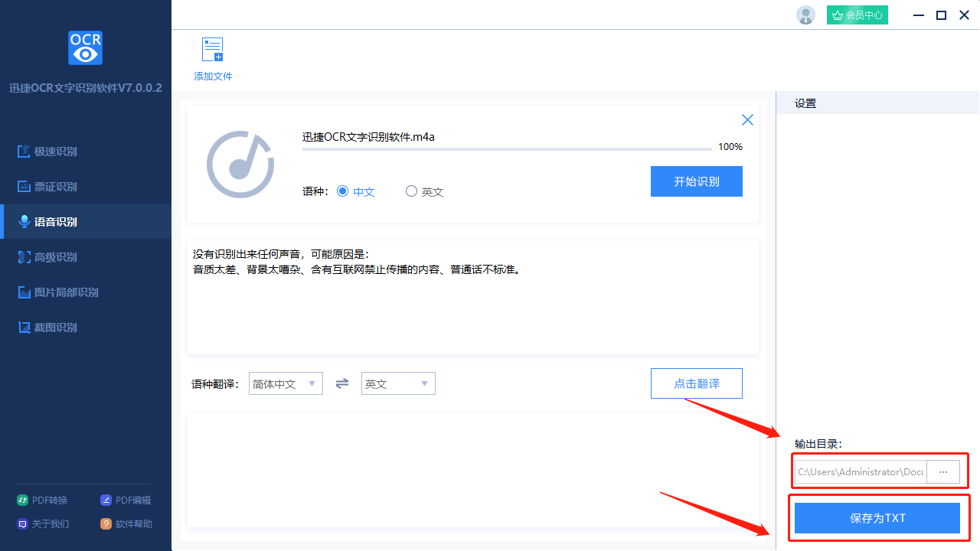This screenshot has width=980, height=551.
Task: Browse output folder with ellipsis button
Action: [x=943, y=472]
